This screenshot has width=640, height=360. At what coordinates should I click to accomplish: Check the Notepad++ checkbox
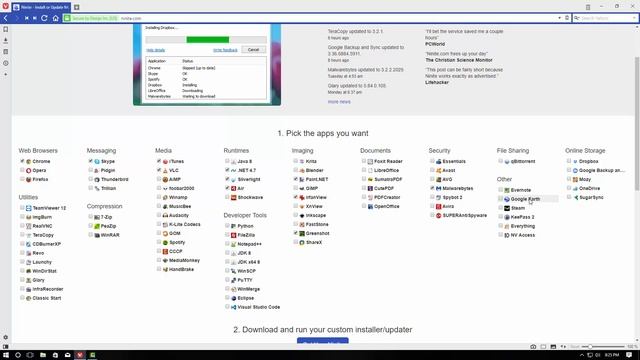[x=227, y=244]
